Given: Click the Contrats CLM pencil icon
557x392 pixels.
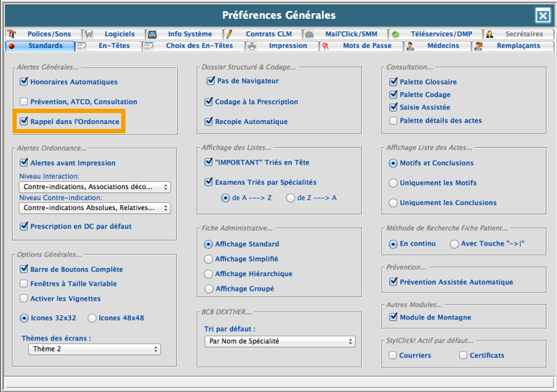Looking at the screenshot, I should coord(229,34).
